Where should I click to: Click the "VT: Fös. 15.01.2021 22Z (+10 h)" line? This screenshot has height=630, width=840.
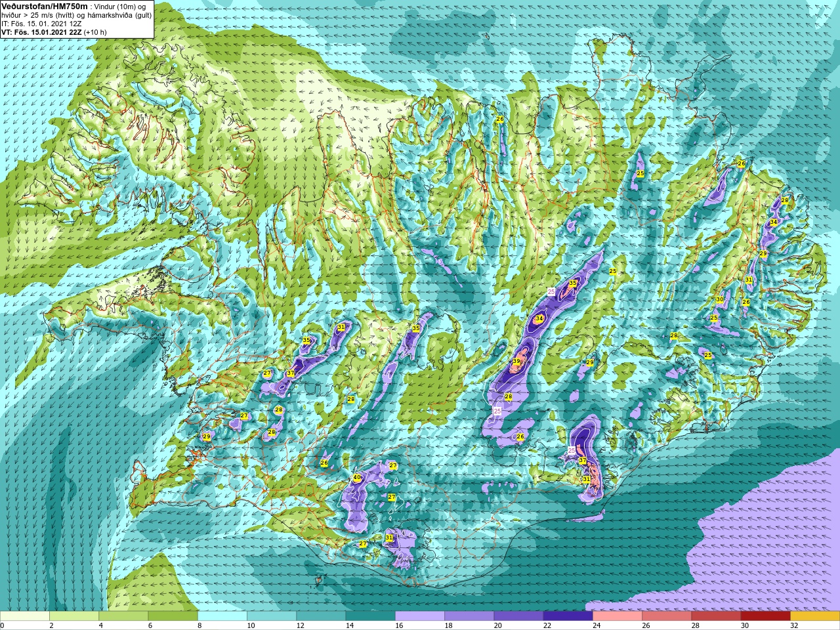(54, 31)
